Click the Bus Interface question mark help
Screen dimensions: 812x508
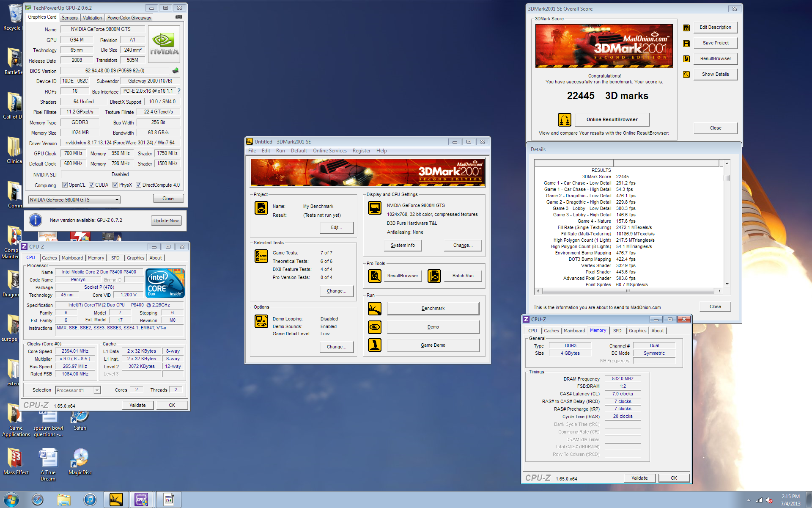click(179, 91)
